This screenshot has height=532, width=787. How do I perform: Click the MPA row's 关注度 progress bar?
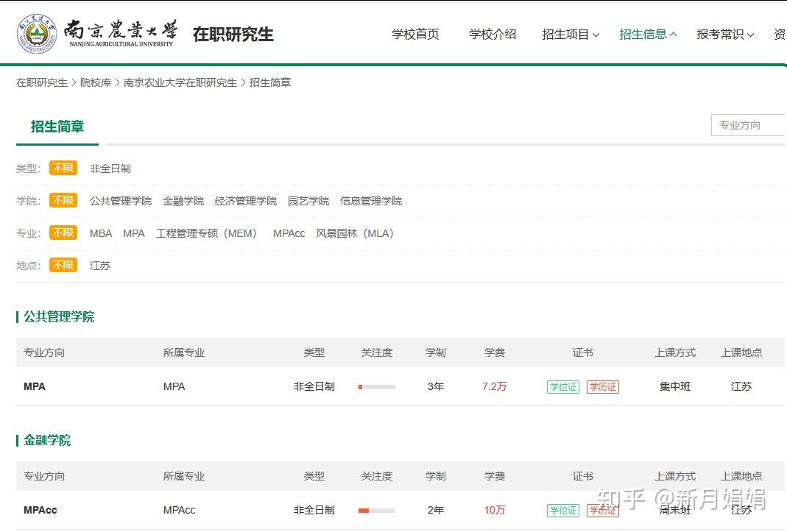pyautogui.click(x=377, y=387)
